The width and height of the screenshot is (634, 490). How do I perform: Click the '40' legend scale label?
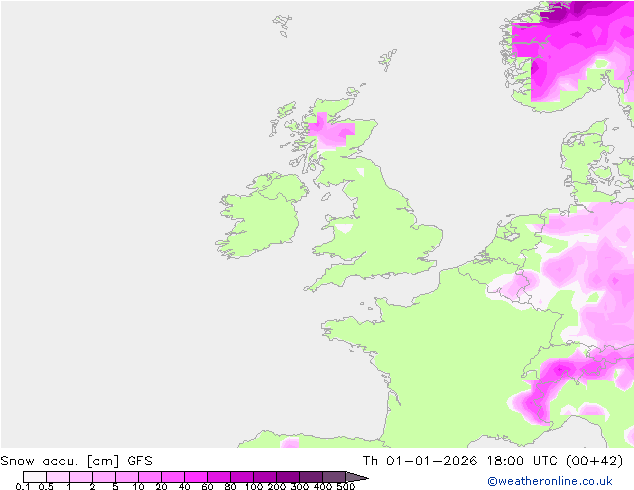(x=184, y=486)
